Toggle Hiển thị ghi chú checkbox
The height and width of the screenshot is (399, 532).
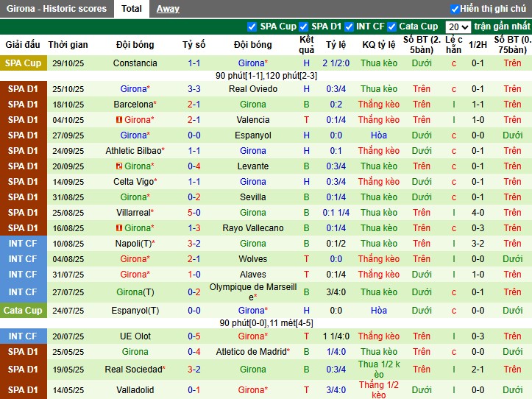click(455, 9)
